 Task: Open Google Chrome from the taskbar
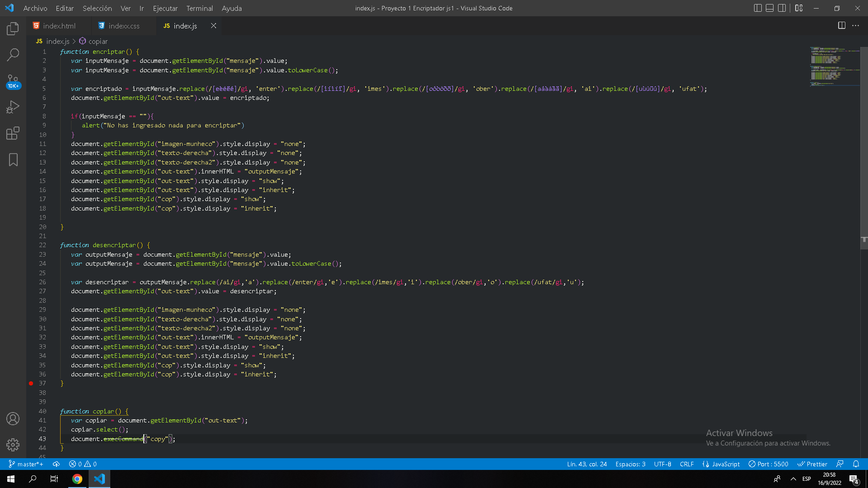tap(77, 479)
